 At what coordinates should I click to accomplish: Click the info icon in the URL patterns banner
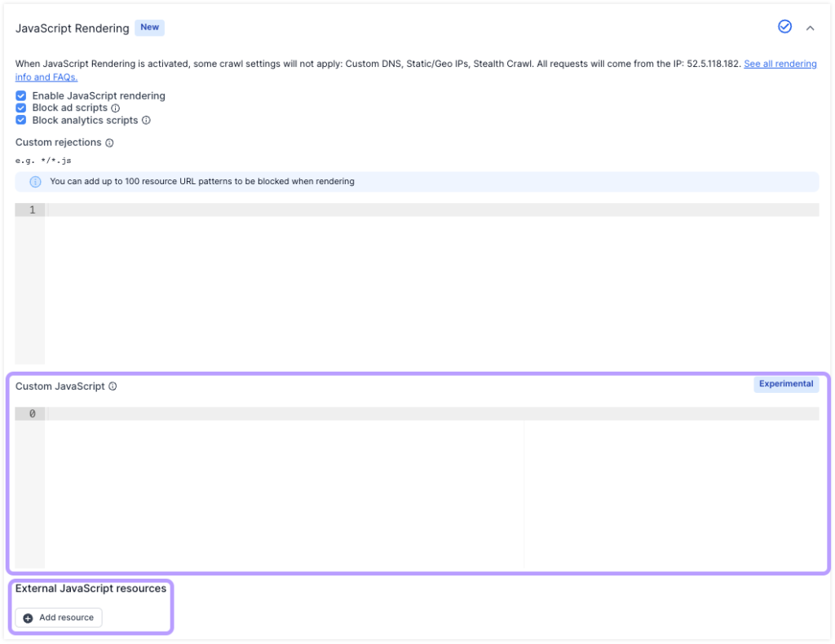[x=34, y=181]
